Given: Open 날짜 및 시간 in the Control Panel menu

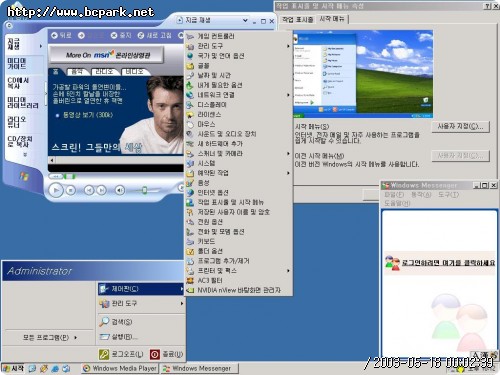Looking at the screenshot, I should coord(239,75).
